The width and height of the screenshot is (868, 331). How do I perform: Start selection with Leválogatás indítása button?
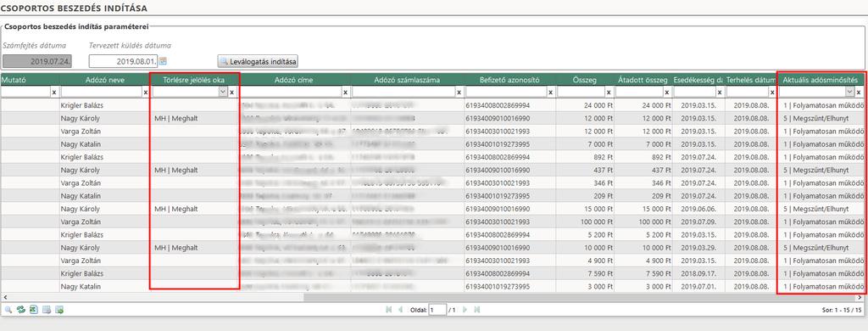(258, 61)
